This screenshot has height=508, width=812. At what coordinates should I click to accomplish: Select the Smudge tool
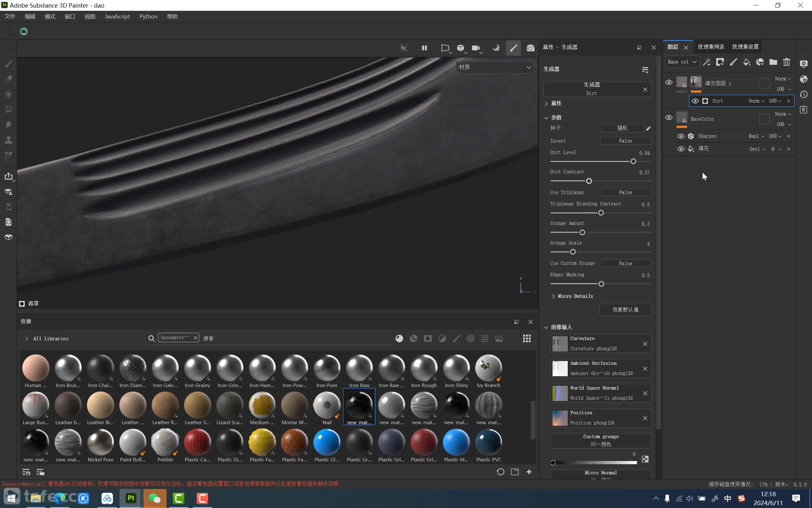9,125
